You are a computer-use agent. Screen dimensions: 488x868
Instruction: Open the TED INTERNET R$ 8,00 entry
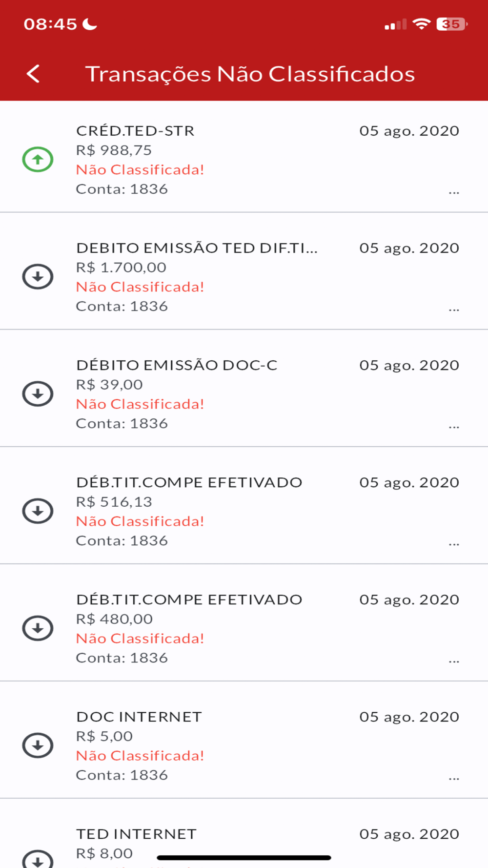click(244, 834)
